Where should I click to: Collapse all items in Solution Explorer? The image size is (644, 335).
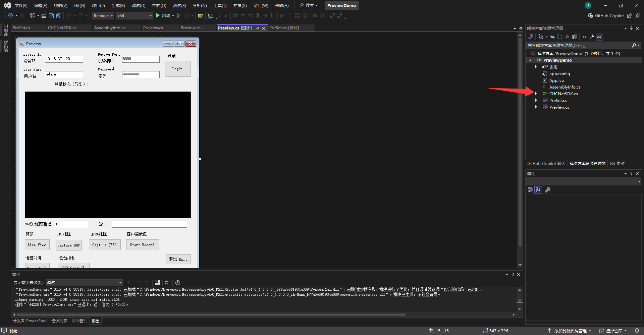click(567, 37)
